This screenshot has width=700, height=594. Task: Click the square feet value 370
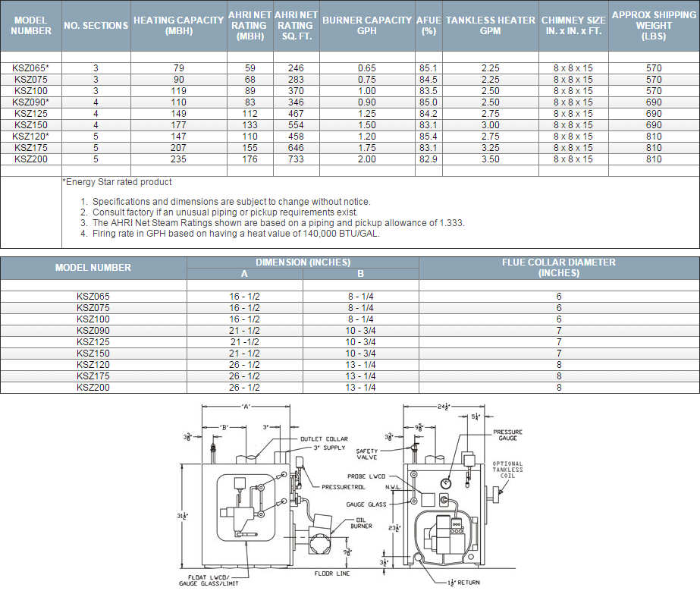[296, 91]
